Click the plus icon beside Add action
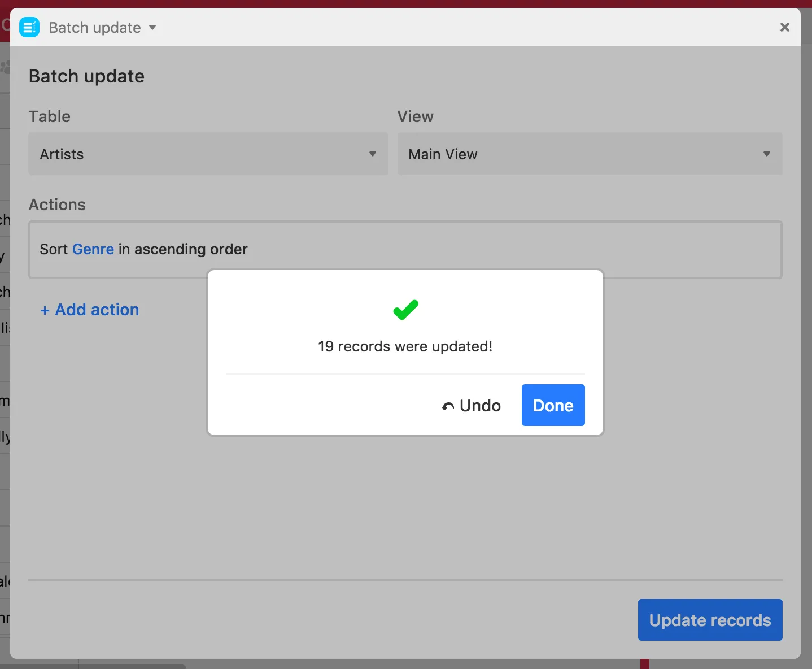 pyautogui.click(x=45, y=310)
